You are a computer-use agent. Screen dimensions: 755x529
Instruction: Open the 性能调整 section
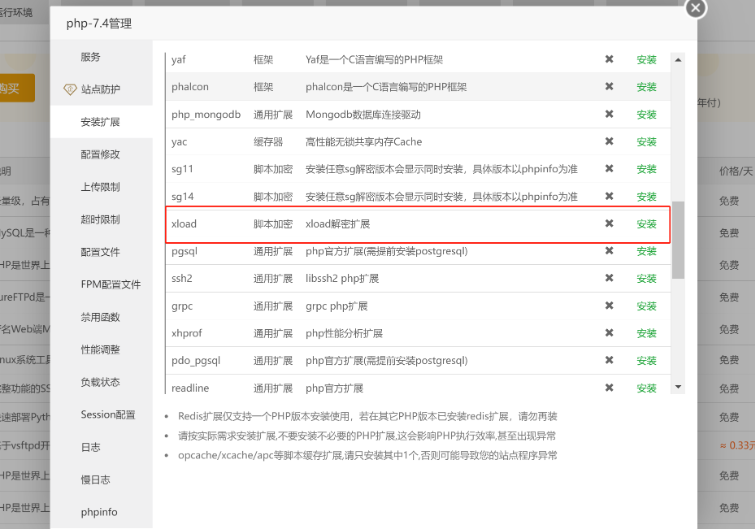point(100,349)
